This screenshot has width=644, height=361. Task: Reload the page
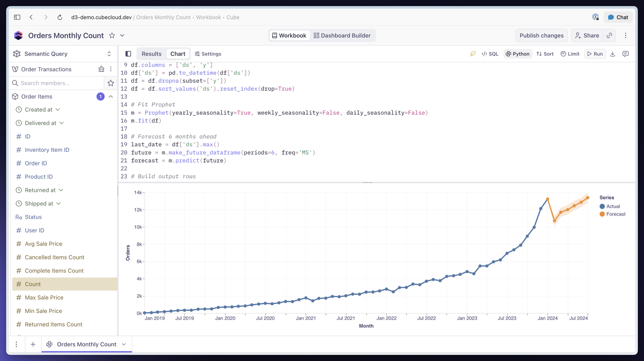click(x=60, y=17)
